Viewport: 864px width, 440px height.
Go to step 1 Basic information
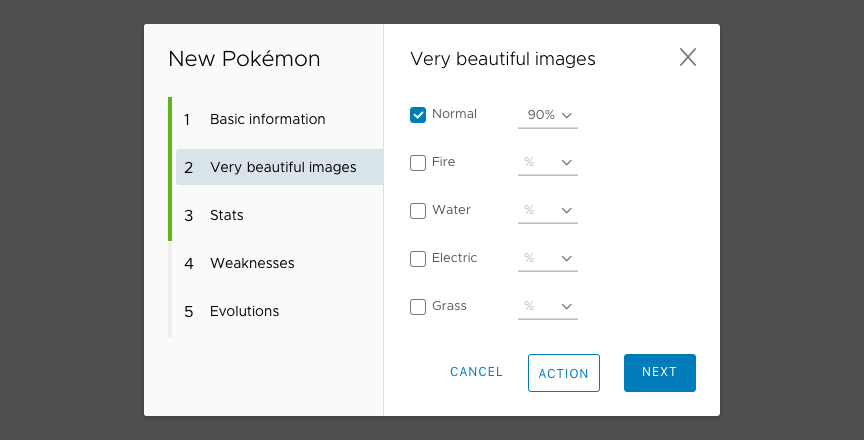[x=279, y=119]
